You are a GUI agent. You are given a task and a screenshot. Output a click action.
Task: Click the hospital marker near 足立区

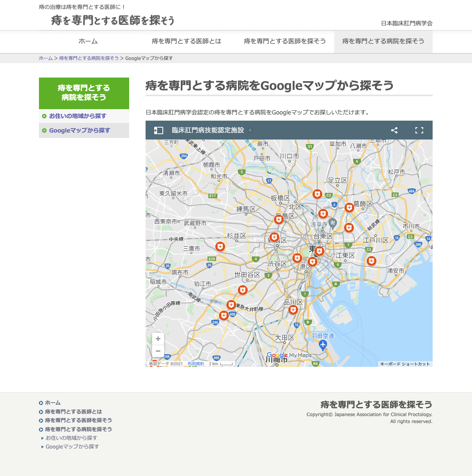[x=317, y=194]
